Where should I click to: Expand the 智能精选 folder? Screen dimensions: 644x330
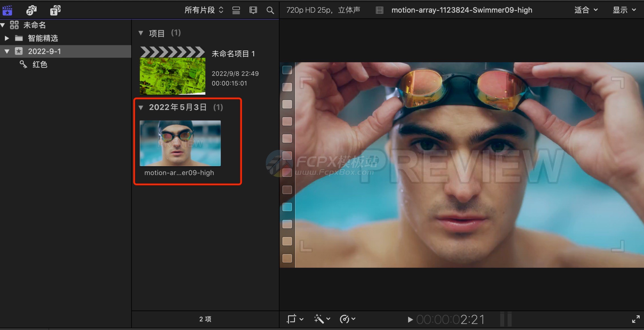(x=7, y=38)
